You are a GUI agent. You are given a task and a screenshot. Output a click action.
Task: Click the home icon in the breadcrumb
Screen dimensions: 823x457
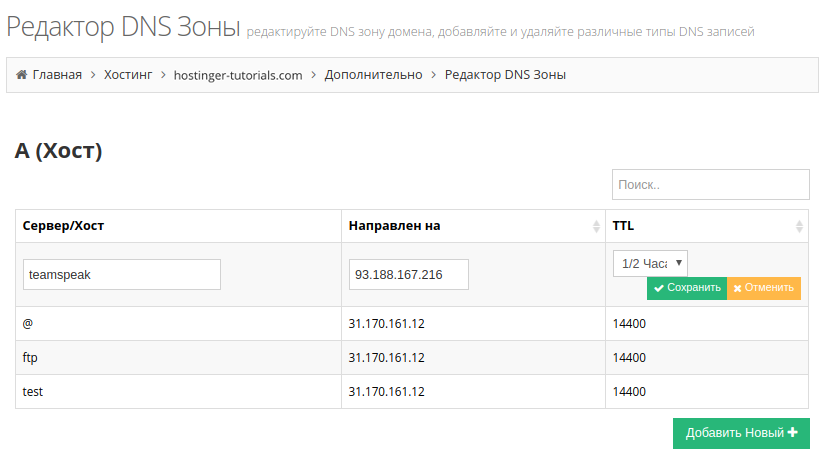coord(21,75)
